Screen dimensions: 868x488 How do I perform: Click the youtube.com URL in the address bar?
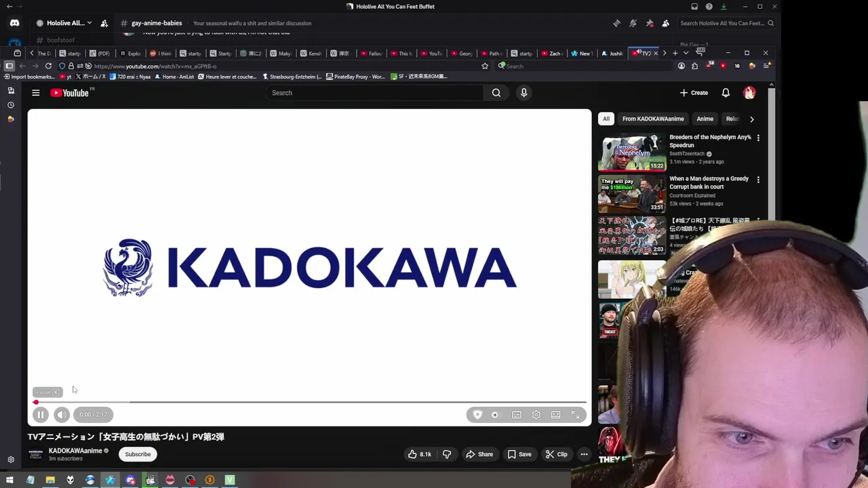155,66
